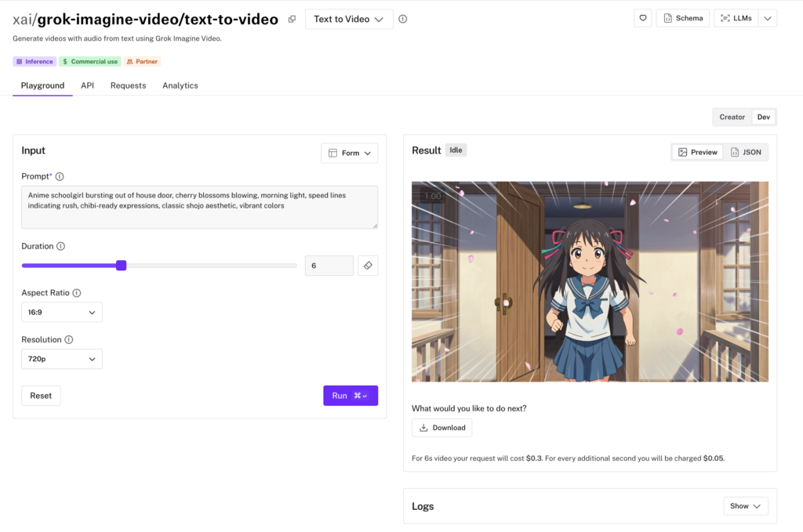The height and width of the screenshot is (532, 803).
Task: Click the Aspect Ratio info icon
Action: 77,293
